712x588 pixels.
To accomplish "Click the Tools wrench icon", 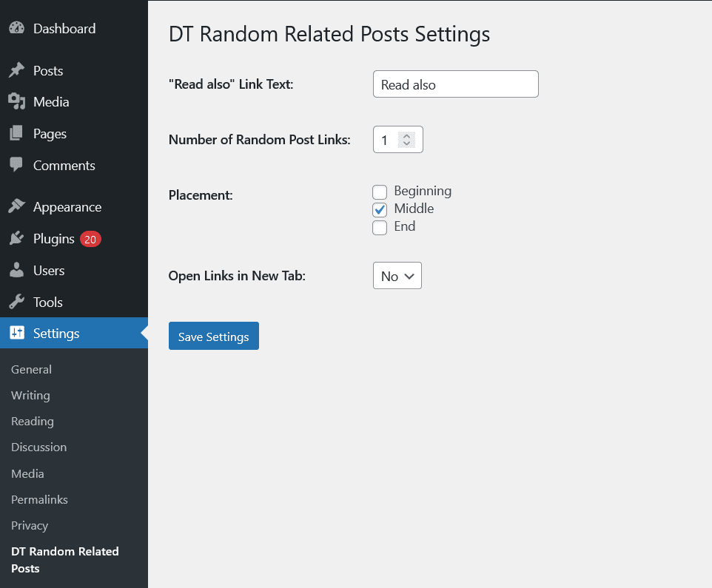I will [16, 303].
